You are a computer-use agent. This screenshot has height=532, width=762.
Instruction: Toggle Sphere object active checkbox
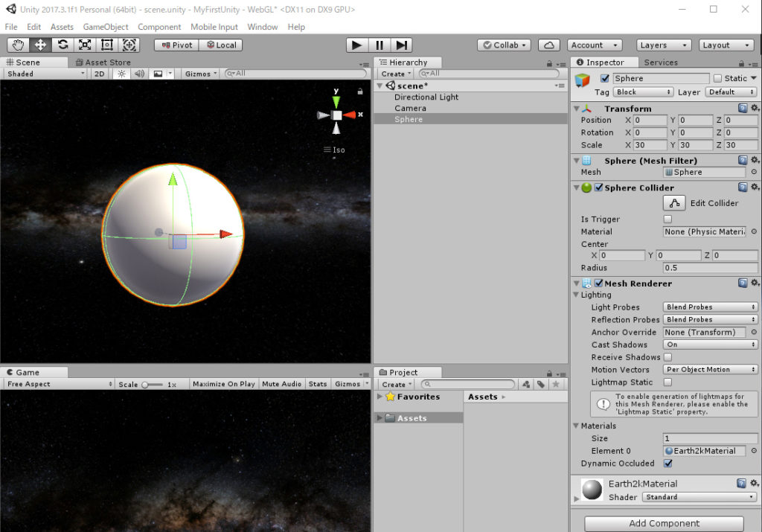pyautogui.click(x=604, y=78)
